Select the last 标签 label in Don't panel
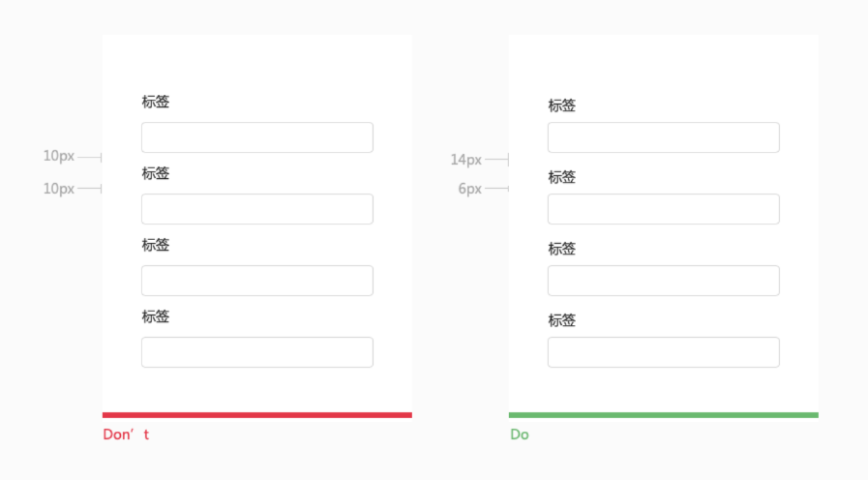This screenshot has height=480, width=868. coord(156,316)
